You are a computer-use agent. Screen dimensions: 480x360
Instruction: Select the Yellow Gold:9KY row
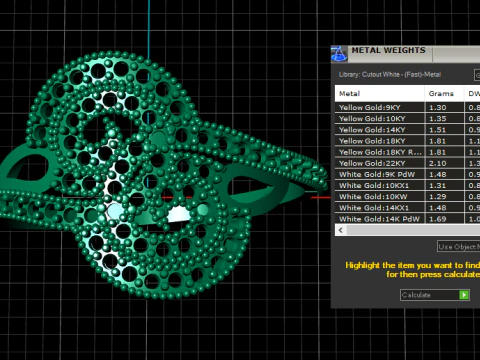pyautogui.click(x=407, y=107)
